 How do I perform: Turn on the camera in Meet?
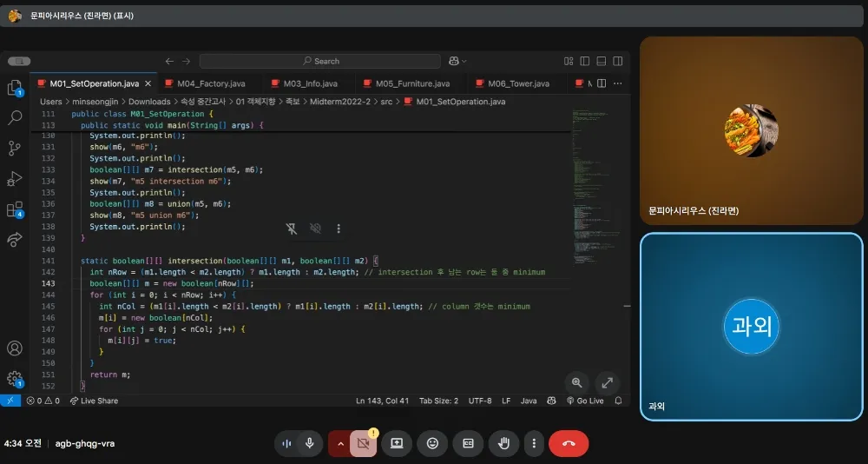363,443
